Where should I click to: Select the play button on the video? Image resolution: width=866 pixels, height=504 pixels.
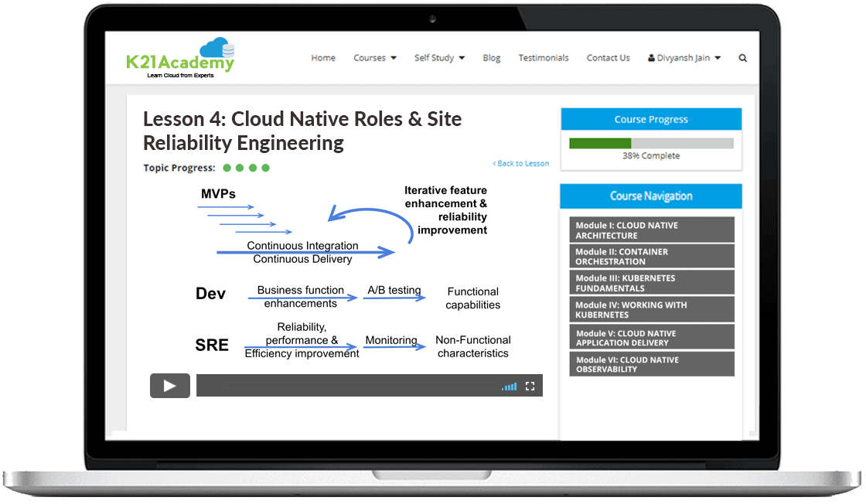tap(169, 385)
